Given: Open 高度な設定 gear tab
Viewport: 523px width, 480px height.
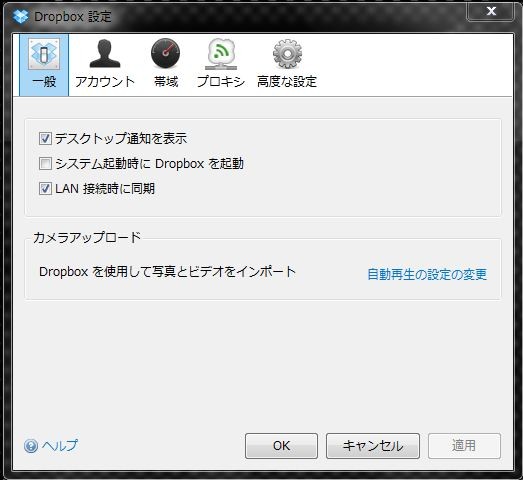Looking at the screenshot, I should click(x=287, y=64).
